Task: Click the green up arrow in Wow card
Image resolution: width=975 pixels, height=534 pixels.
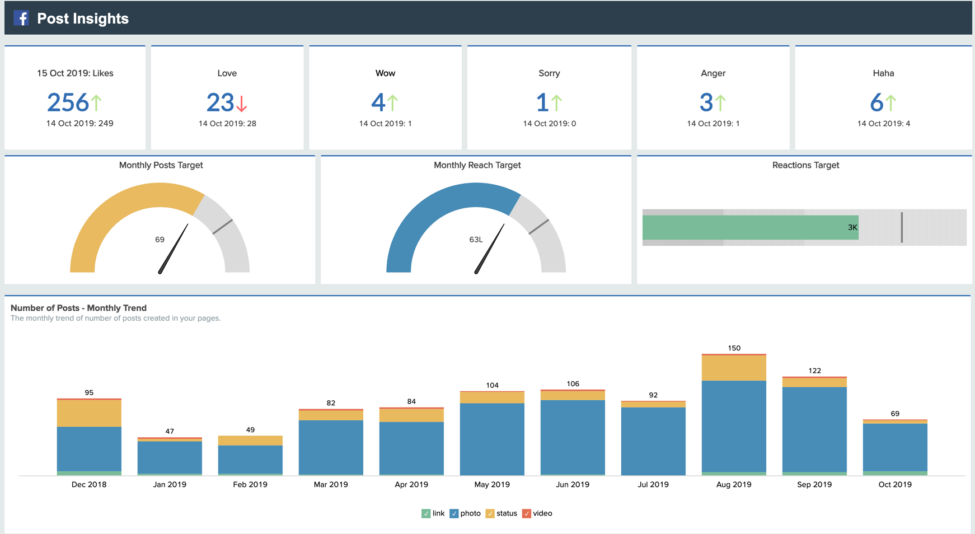Action: pos(392,102)
